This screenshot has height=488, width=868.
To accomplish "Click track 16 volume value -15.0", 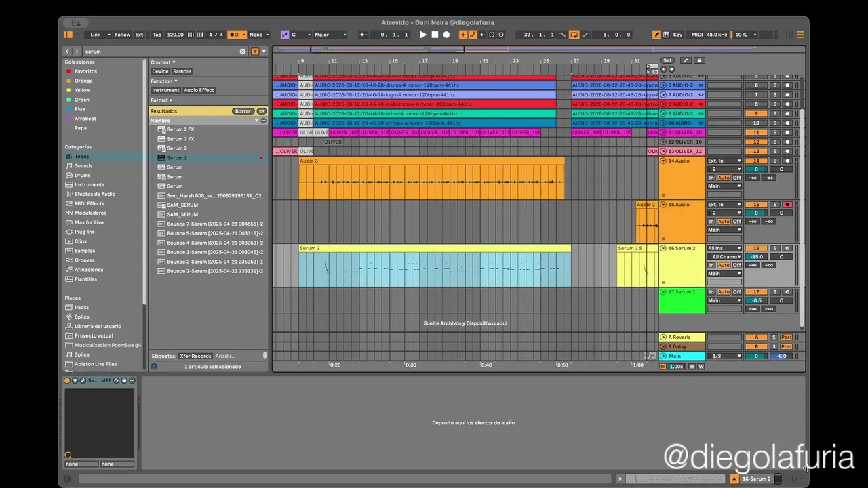I will (x=756, y=257).
